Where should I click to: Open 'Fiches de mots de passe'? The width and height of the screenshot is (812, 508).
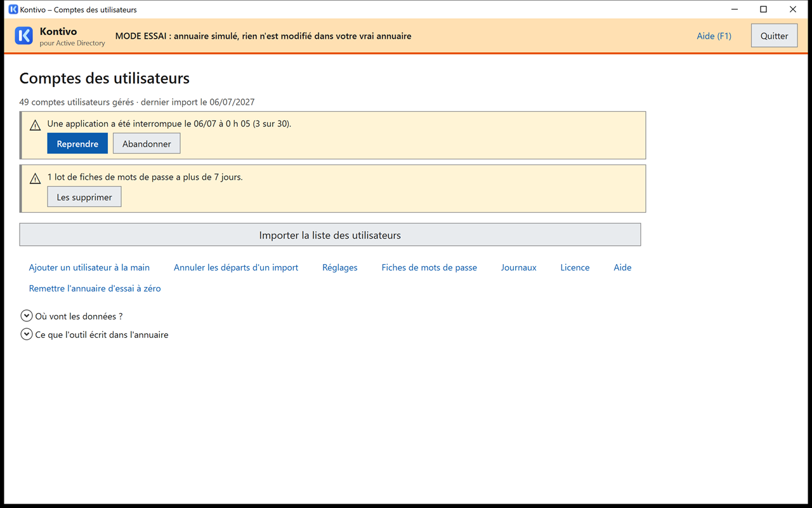pyautogui.click(x=429, y=267)
